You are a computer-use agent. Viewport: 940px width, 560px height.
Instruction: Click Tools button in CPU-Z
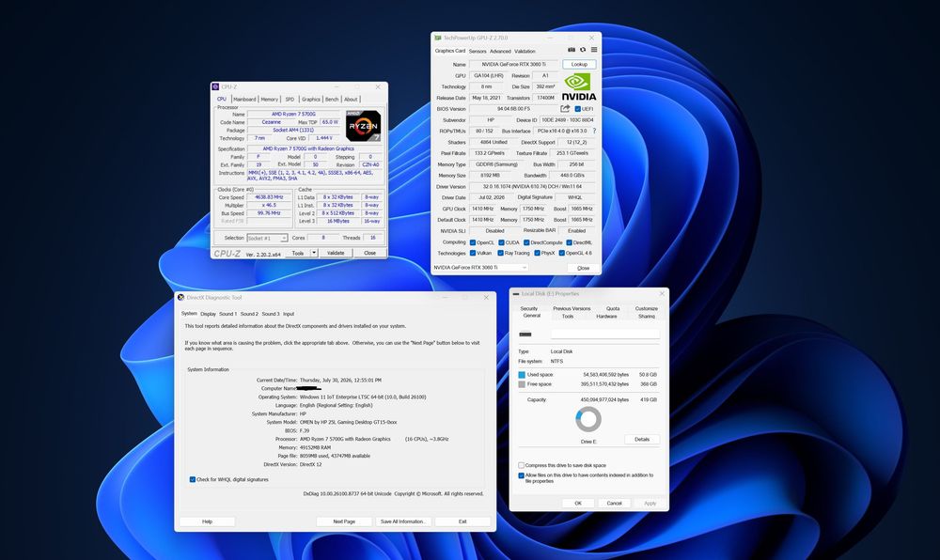tap(298, 253)
